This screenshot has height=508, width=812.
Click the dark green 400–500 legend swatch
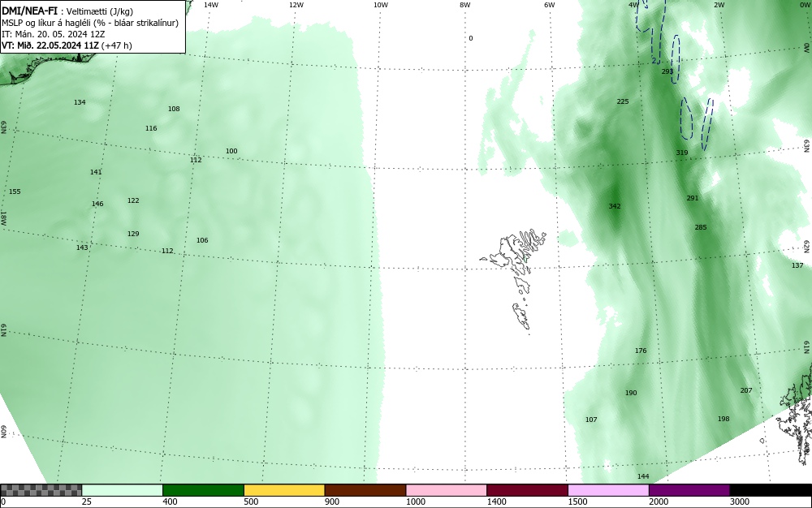(x=203, y=490)
